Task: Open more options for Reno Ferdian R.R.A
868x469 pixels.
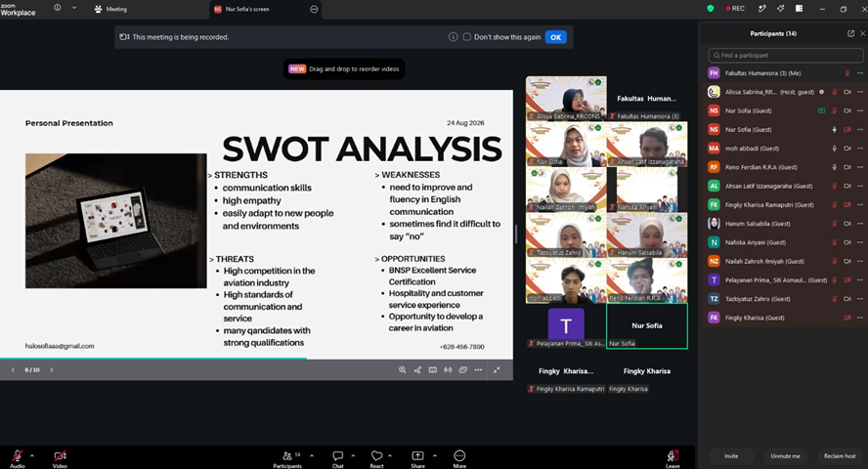Action: pyautogui.click(x=860, y=167)
